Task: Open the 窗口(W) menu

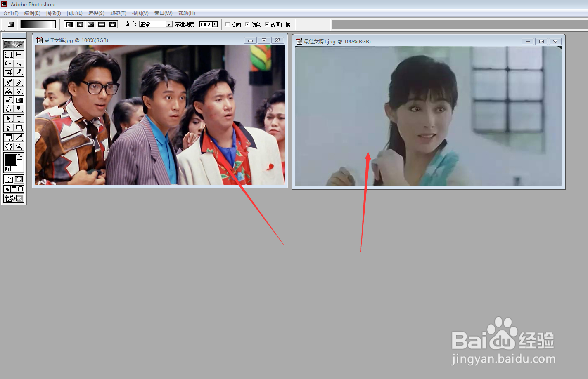Action: coord(164,13)
